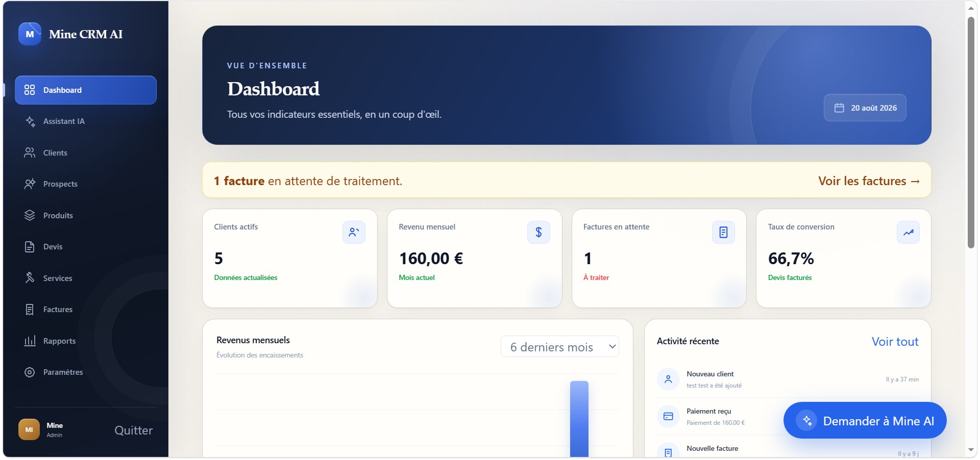Open the Devis section

(86, 247)
